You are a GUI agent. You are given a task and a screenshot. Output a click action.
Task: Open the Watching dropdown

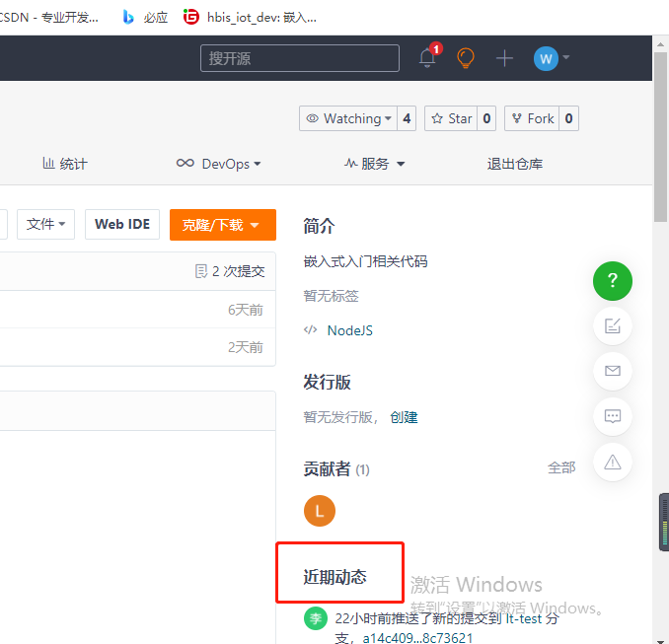pyautogui.click(x=348, y=118)
